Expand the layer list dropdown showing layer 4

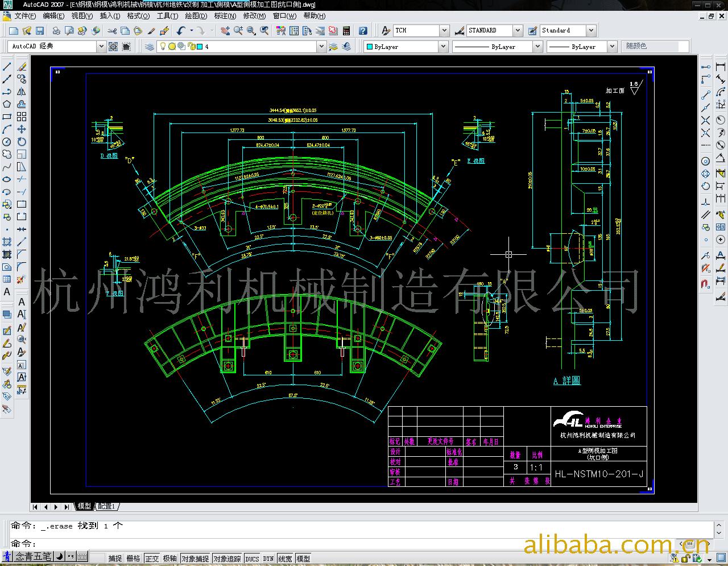(321, 47)
